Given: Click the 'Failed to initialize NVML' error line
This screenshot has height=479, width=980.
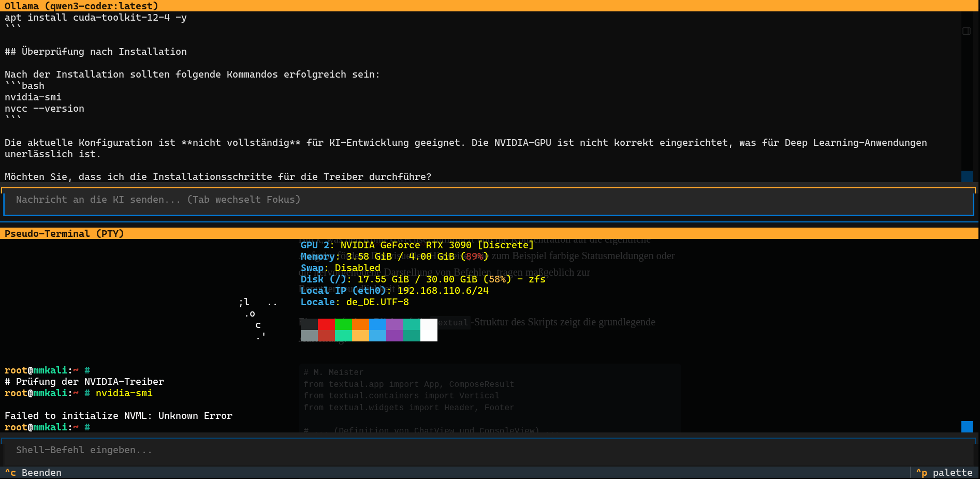Looking at the screenshot, I should (x=119, y=416).
